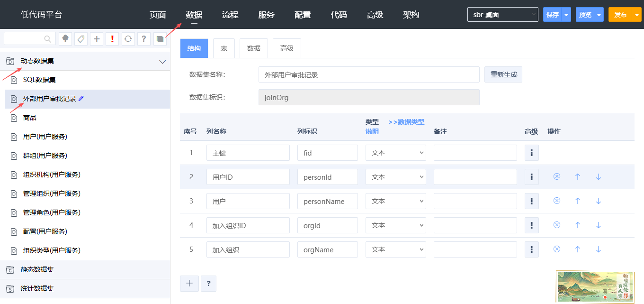This screenshot has height=304, width=644.
Task: Open the sbr-桌面 project dropdown
Action: 502,15
